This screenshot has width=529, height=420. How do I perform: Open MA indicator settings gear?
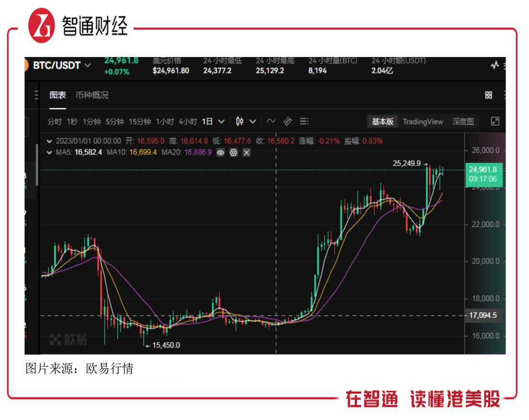[234, 153]
